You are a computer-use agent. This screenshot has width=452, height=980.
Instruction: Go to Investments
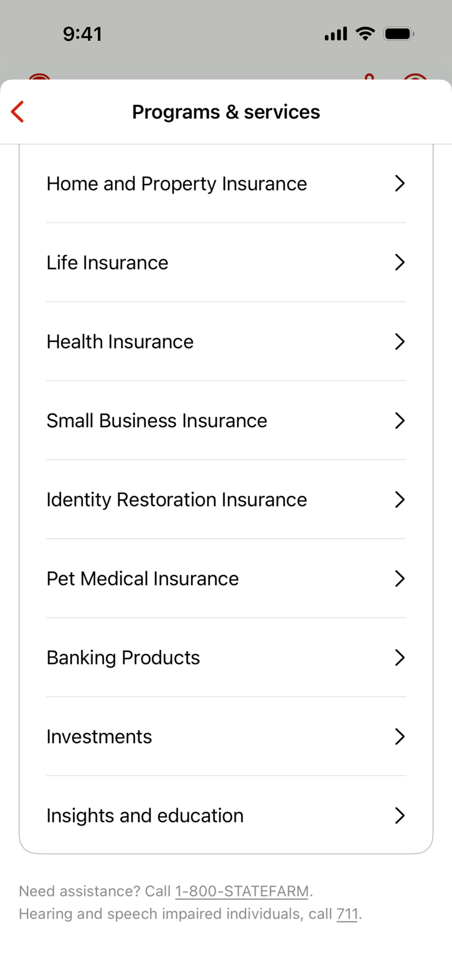coord(99,737)
